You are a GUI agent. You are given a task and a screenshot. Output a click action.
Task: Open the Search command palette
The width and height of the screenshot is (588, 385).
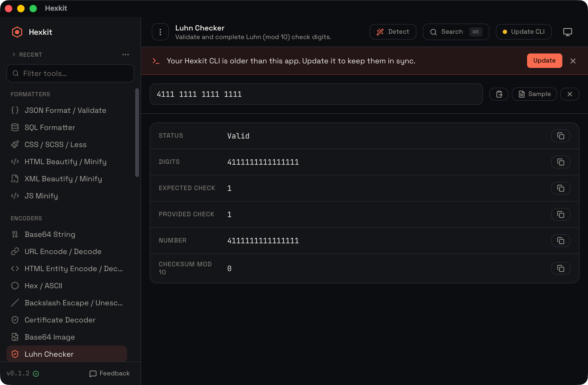pyautogui.click(x=456, y=32)
